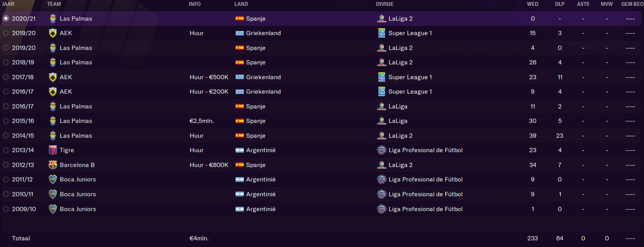The height and width of the screenshot is (247, 644).
Task: Click the Boca Juniors crest in 2011/12 row
Action: tap(53, 179)
